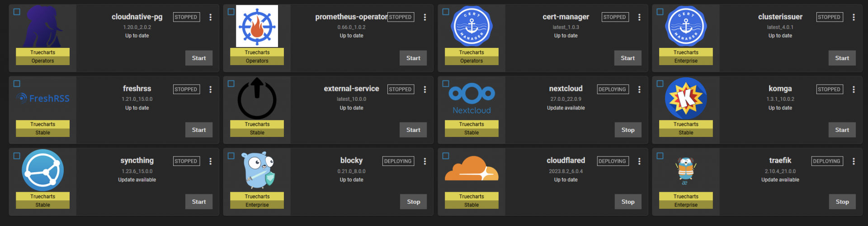Screen dimensions: 868x226
Task: Click syncthing "Update available" text
Action: (x=137, y=180)
